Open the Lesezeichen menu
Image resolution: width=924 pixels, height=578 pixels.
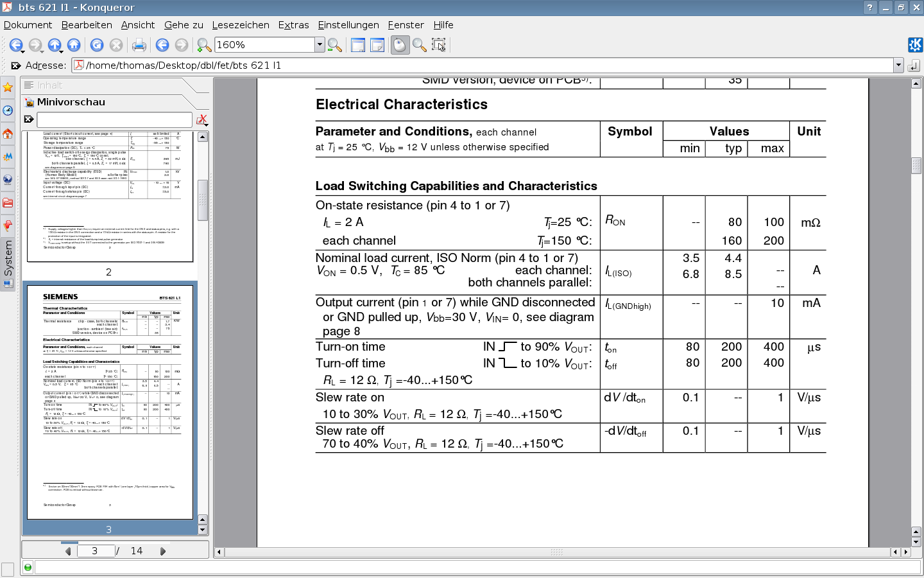241,24
